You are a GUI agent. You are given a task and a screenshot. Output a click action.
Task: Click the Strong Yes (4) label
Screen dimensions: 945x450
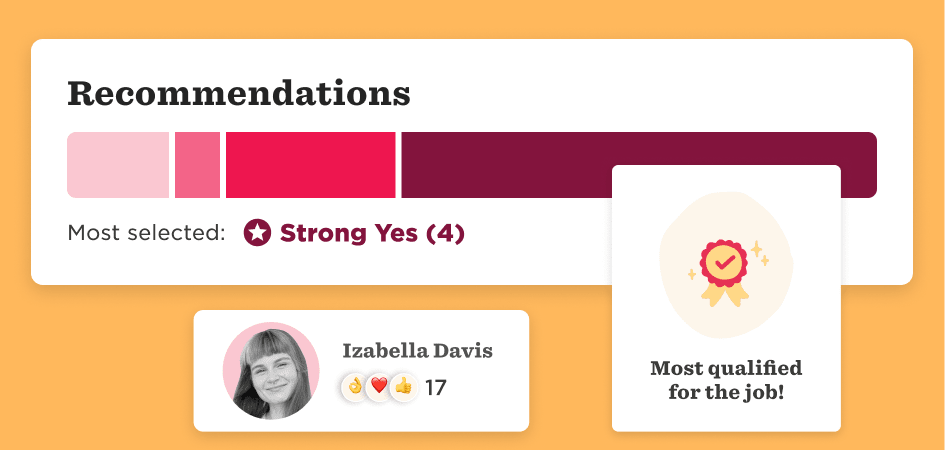tap(372, 233)
